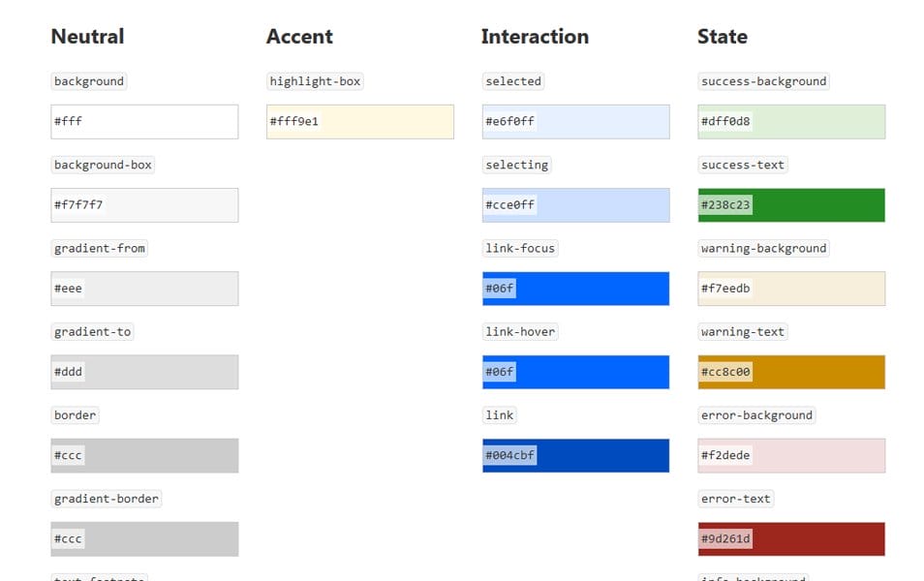
Task: Click the #cce0ff selecting swatch
Action: tap(575, 205)
